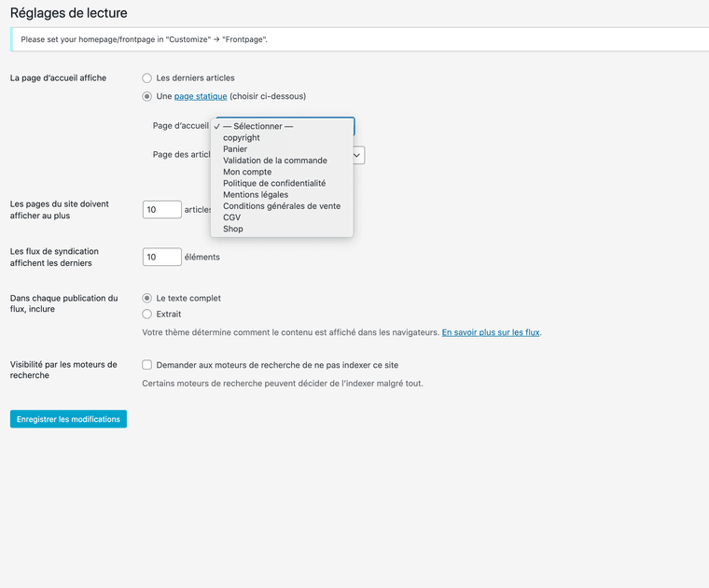Open 'En savoir plus sur les flux' link
Viewport: 709px width, 588px height.
coord(491,332)
